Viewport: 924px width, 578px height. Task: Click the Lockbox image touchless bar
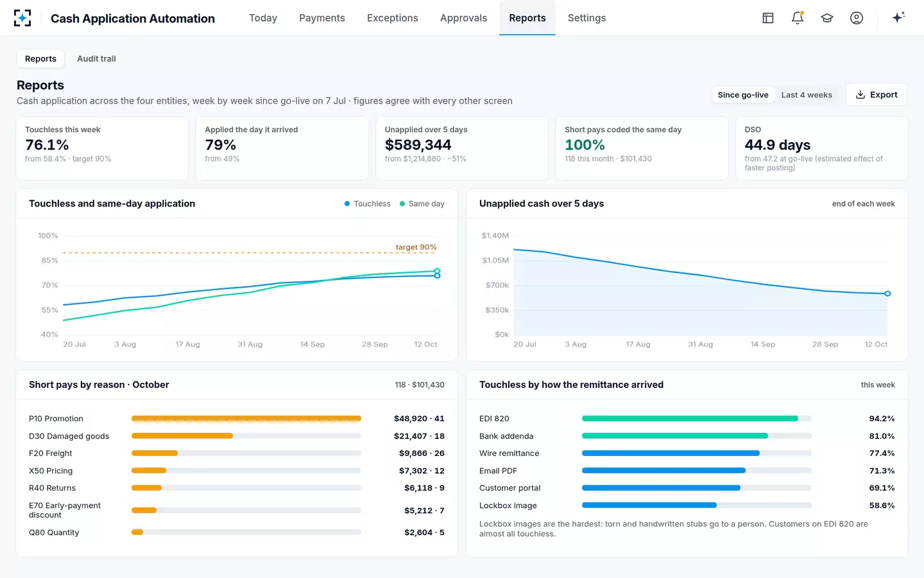tap(697, 505)
